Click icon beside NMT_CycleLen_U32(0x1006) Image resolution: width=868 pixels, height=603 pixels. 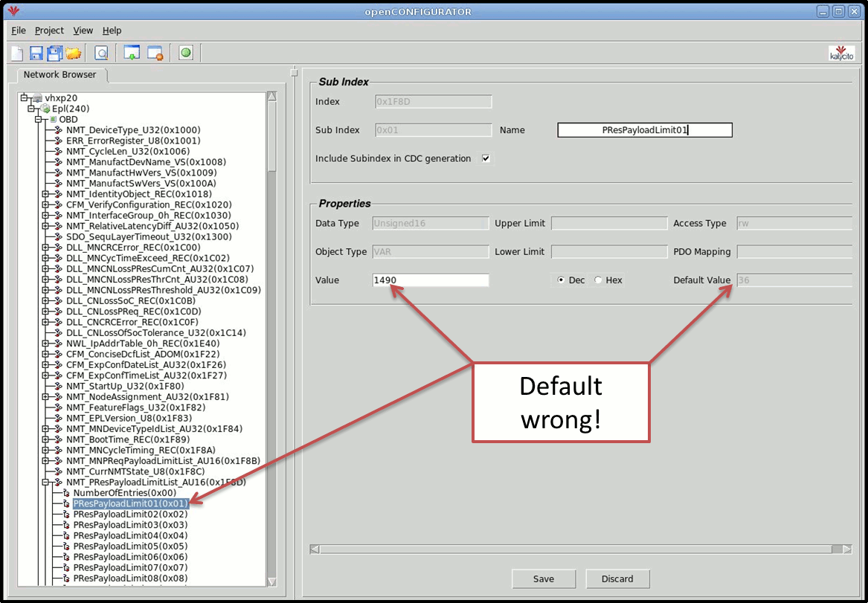(x=59, y=151)
